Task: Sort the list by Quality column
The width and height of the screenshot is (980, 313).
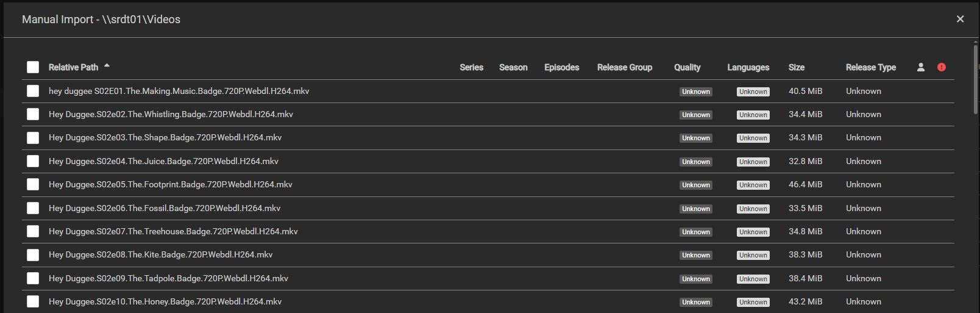Action: point(687,67)
